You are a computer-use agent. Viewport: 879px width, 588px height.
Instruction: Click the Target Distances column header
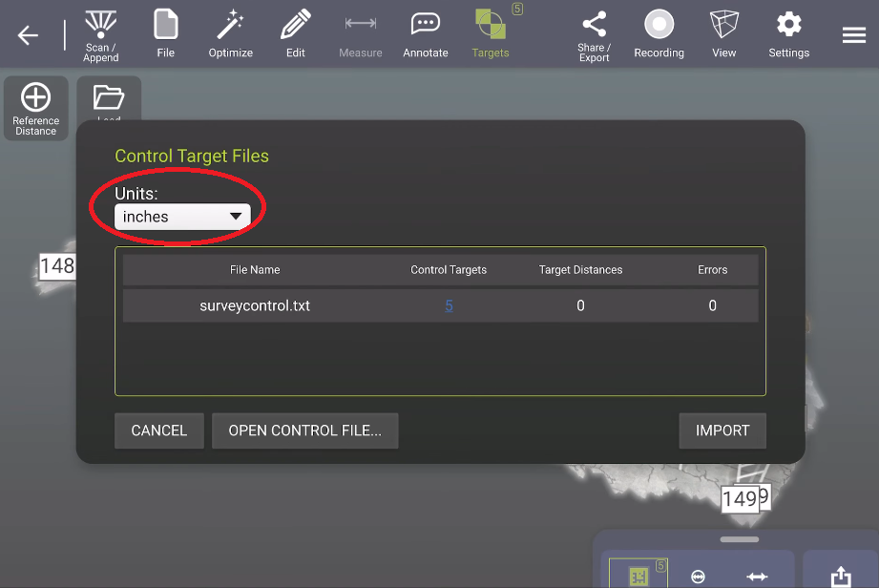tap(580, 269)
